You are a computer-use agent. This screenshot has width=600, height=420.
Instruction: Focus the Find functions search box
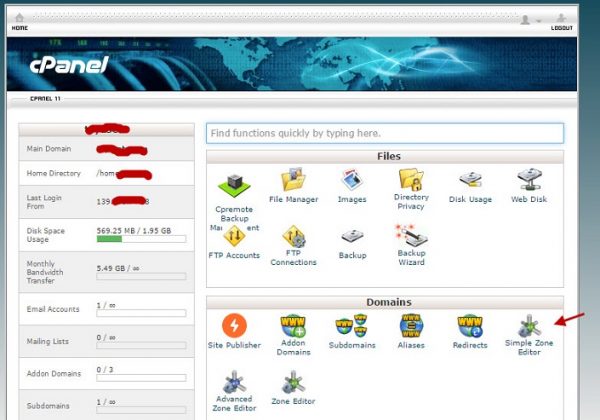[385, 133]
